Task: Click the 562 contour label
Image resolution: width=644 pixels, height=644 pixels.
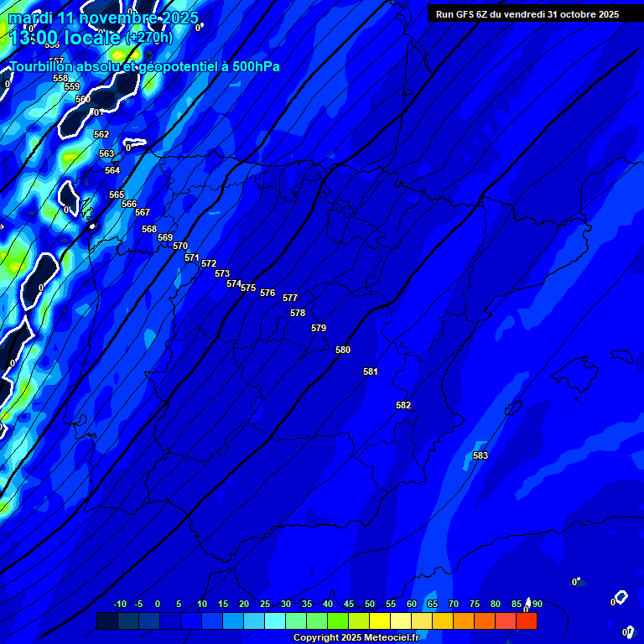Action: [x=101, y=134]
